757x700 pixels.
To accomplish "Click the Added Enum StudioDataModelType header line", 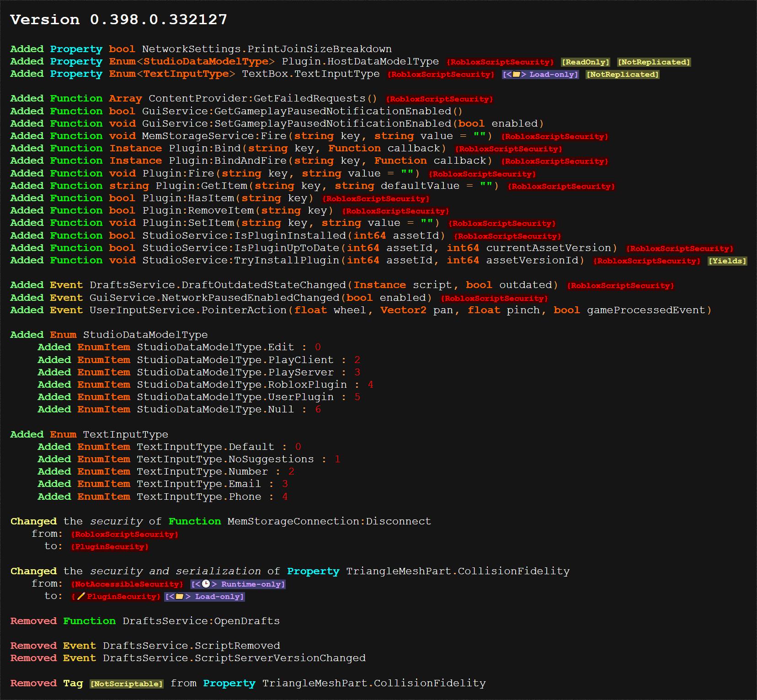I will pos(109,335).
